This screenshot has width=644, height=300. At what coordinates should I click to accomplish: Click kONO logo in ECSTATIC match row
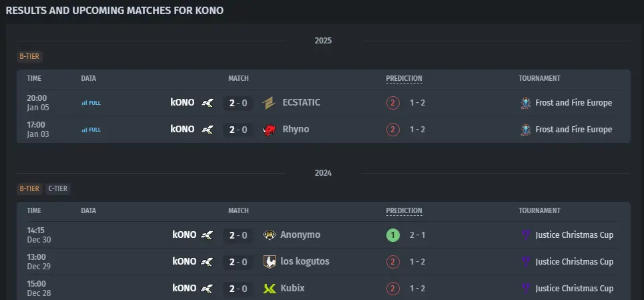(208, 103)
